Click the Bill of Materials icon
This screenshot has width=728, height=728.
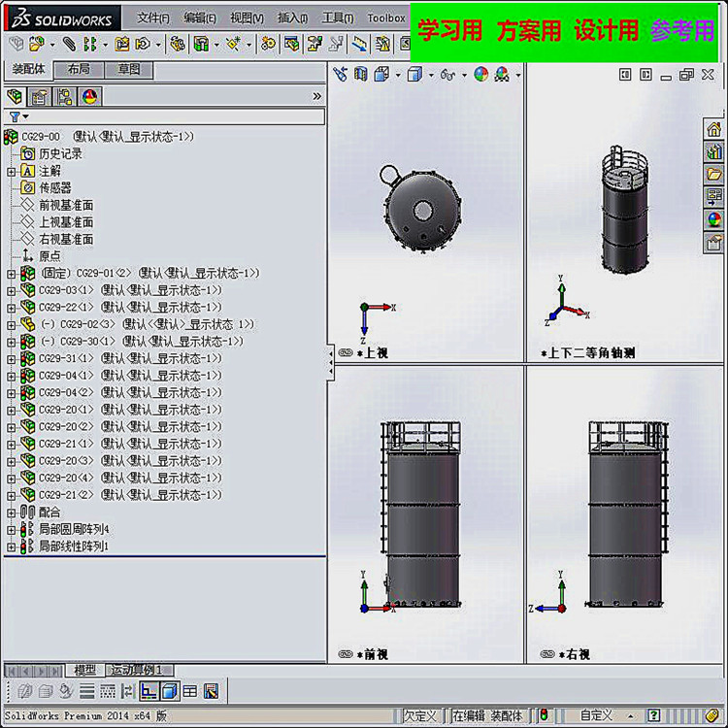(x=291, y=44)
